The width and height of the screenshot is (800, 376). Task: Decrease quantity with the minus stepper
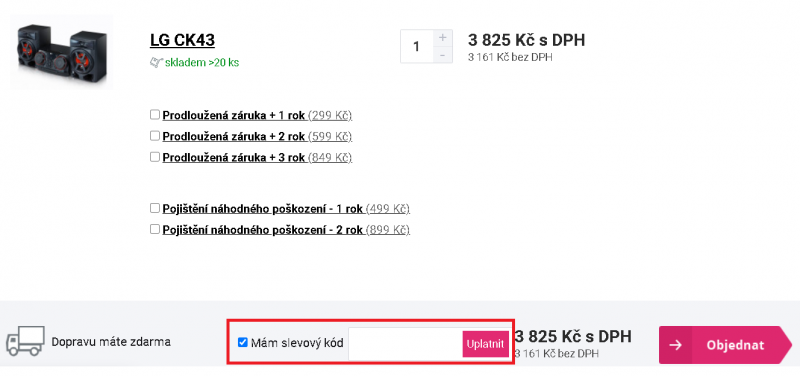point(442,55)
